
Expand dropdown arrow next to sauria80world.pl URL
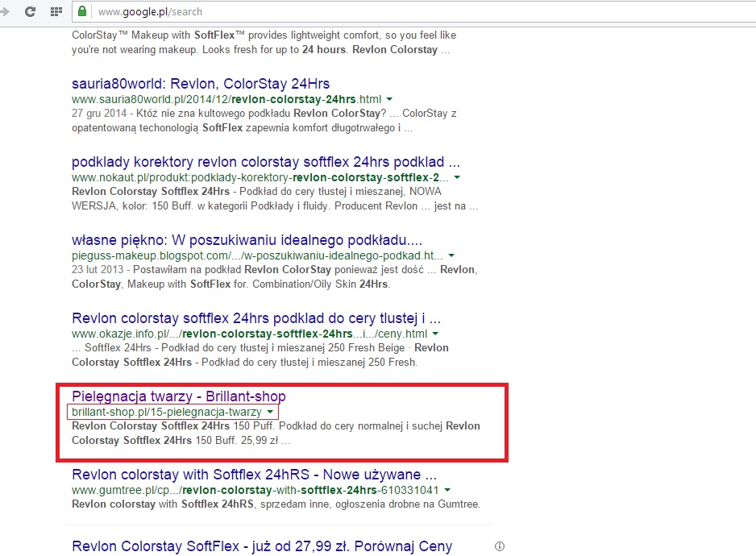click(x=389, y=99)
